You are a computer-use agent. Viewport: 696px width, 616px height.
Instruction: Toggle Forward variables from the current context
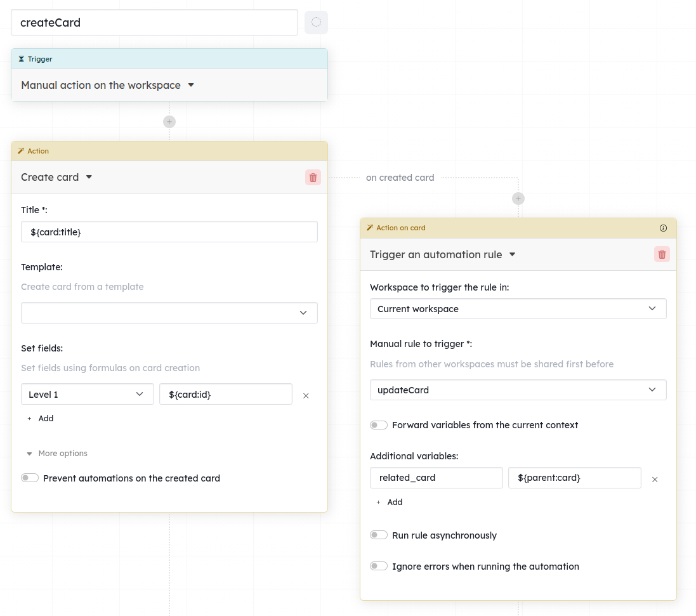379,425
